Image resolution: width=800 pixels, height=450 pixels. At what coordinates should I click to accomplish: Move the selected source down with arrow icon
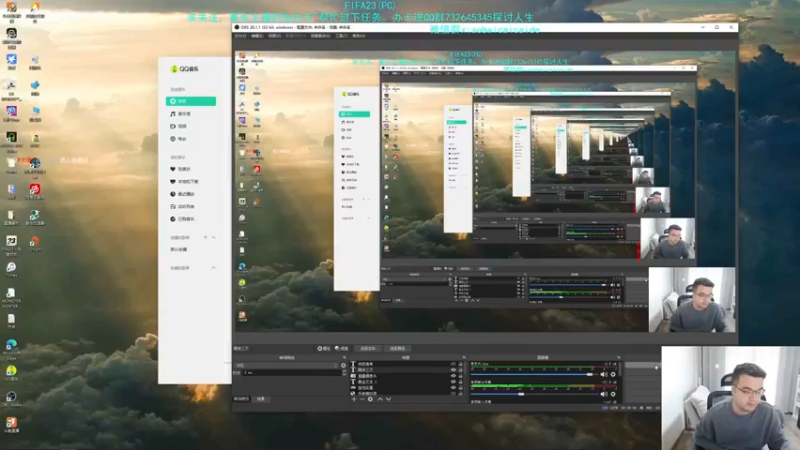[388, 399]
